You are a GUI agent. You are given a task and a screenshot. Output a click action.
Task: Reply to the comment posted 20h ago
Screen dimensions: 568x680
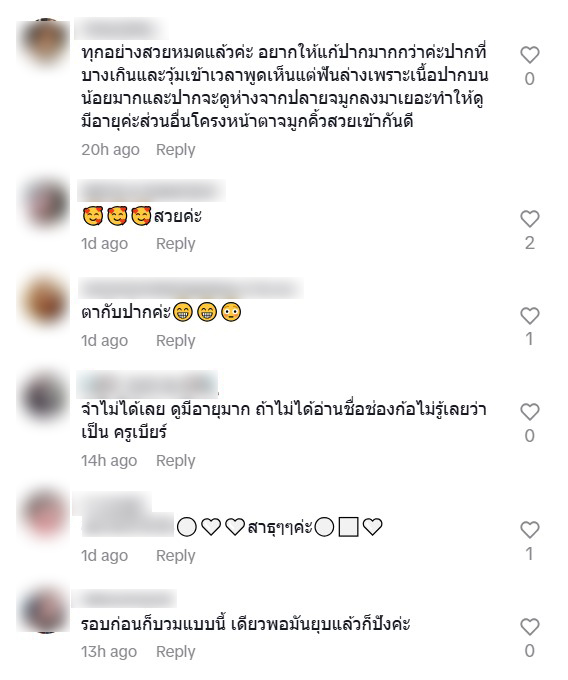tap(176, 150)
